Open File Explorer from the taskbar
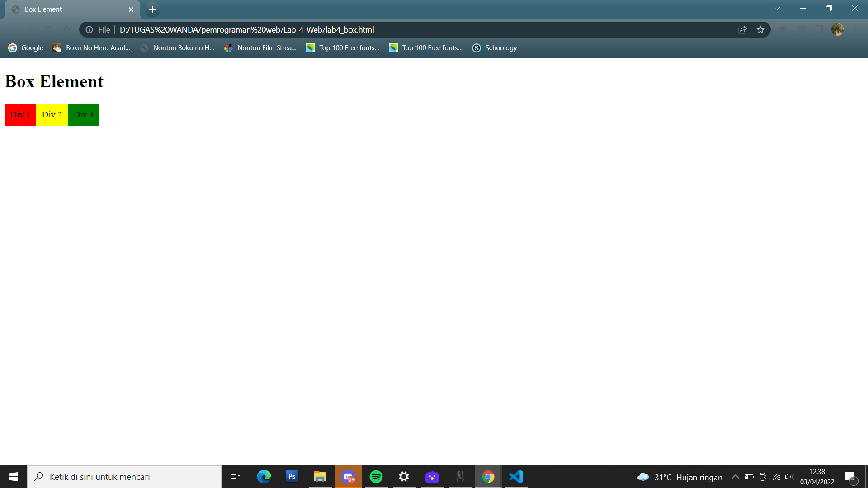Viewport: 868px width, 488px height. pyautogui.click(x=320, y=477)
